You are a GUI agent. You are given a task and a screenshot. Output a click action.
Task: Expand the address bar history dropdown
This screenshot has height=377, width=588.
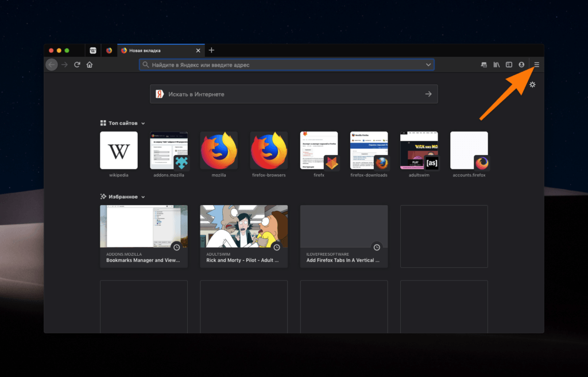(428, 64)
